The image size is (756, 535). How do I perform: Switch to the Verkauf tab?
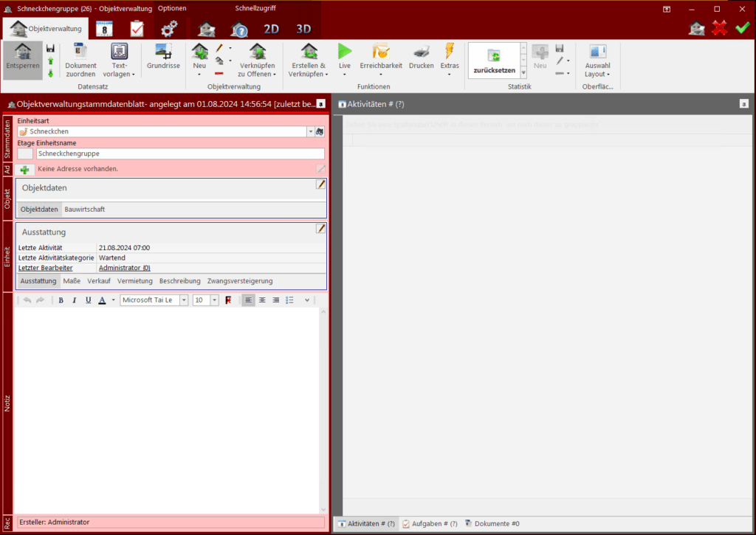tap(99, 281)
